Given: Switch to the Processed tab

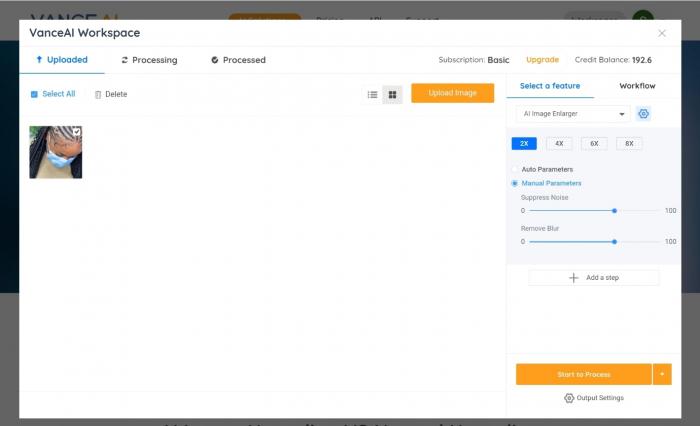Looking at the screenshot, I should [x=238, y=60].
